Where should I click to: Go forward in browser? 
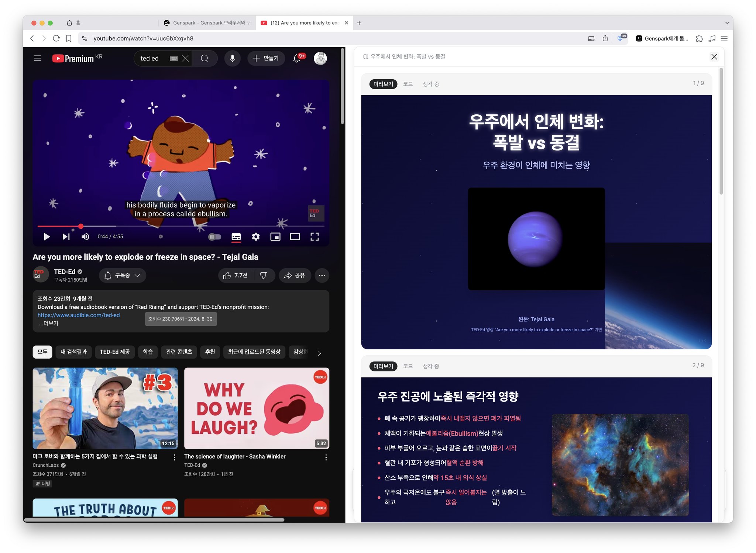click(x=44, y=38)
